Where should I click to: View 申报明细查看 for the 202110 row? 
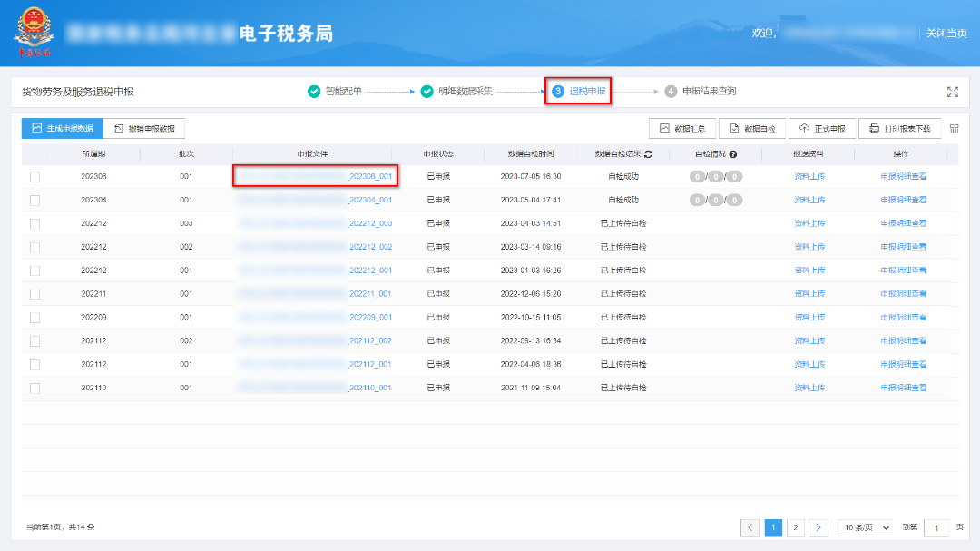pyautogui.click(x=903, y=388)
